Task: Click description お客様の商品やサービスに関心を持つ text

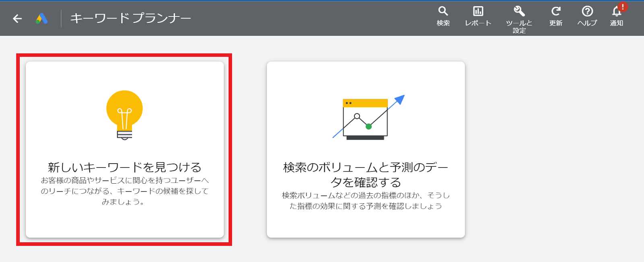Action: click(125, 191)
